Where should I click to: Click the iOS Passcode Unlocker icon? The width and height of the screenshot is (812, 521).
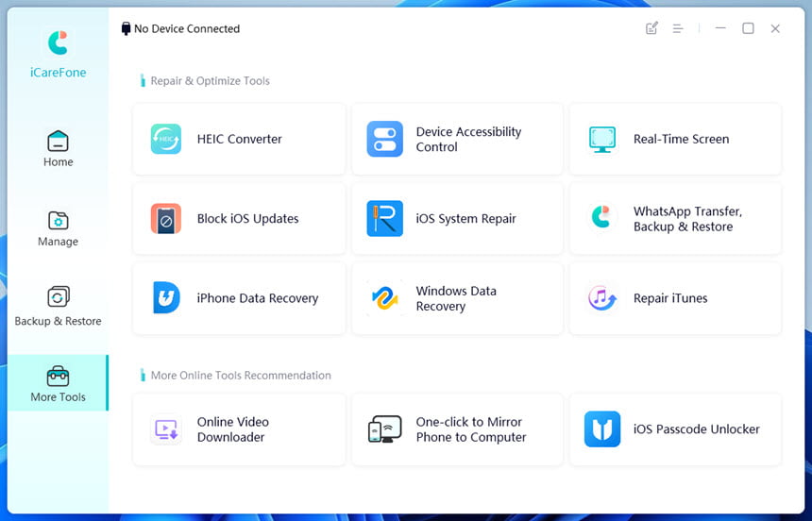coord(602,429)
